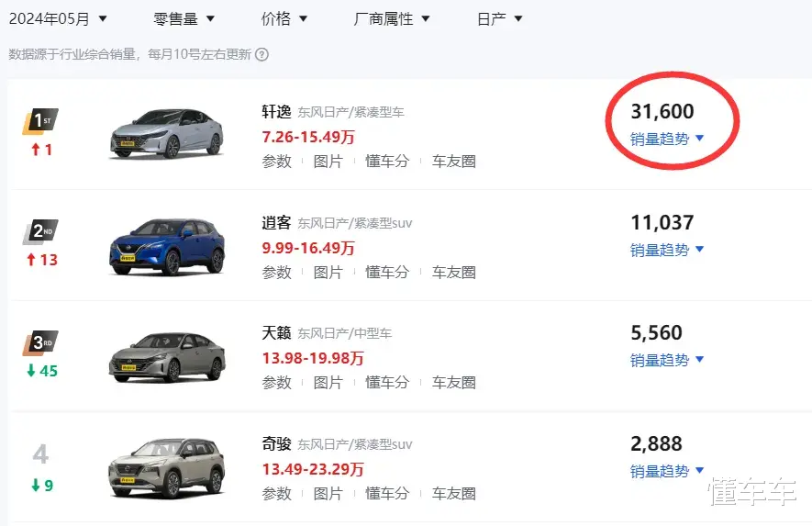Open the 天籁 model name link
The width and height of the screenshot is (812, 526).
click(x=276, y=332)
